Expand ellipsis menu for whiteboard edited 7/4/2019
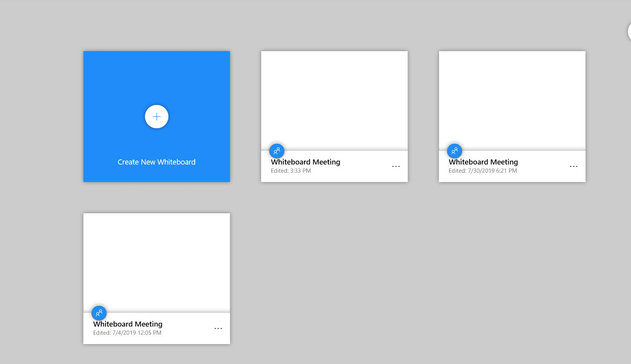Image resolution: width=631 pixels, height=364 pixels. tap(218, 328)
